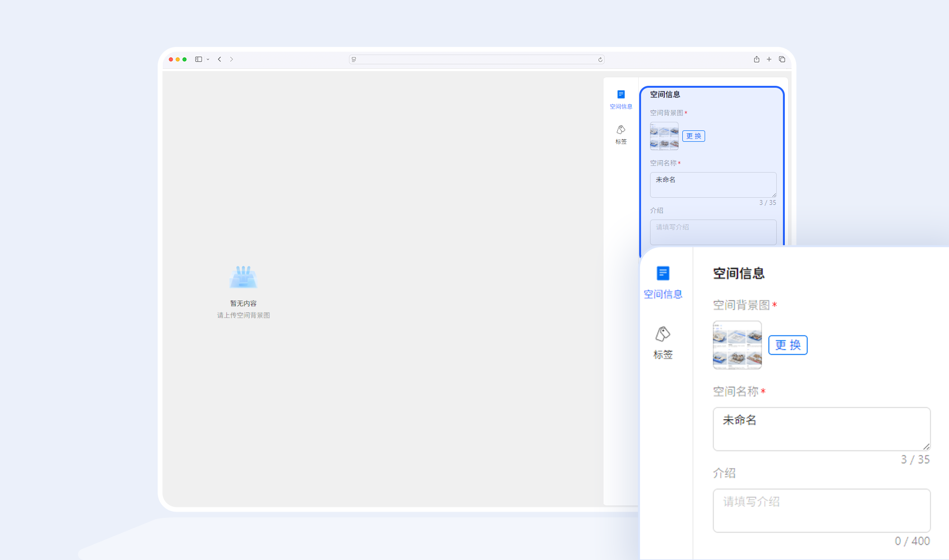Click the 请填写介绍 description textarea
Viewport: 949px width, 560px height.
point(713,232)
